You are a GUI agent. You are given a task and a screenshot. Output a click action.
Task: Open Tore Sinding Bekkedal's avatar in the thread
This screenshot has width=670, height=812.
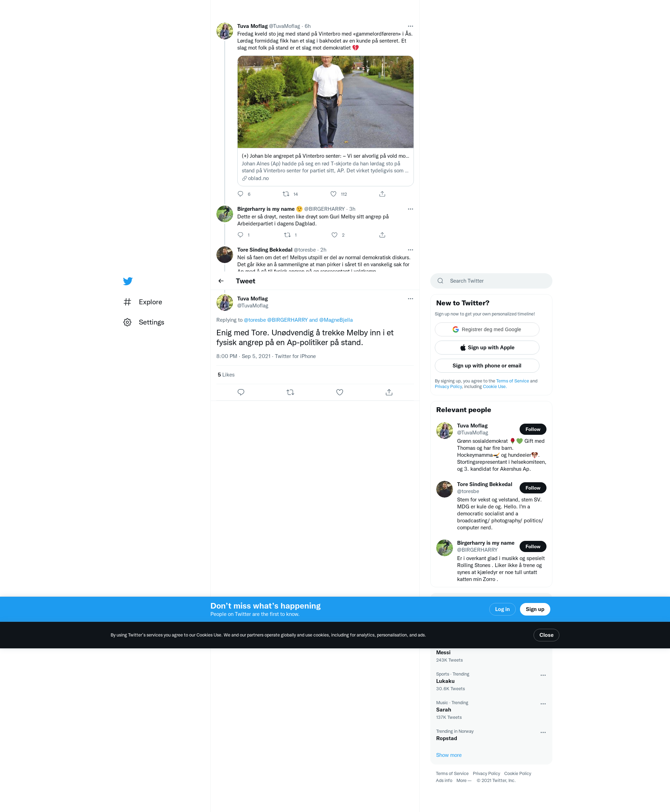point(225,255)
